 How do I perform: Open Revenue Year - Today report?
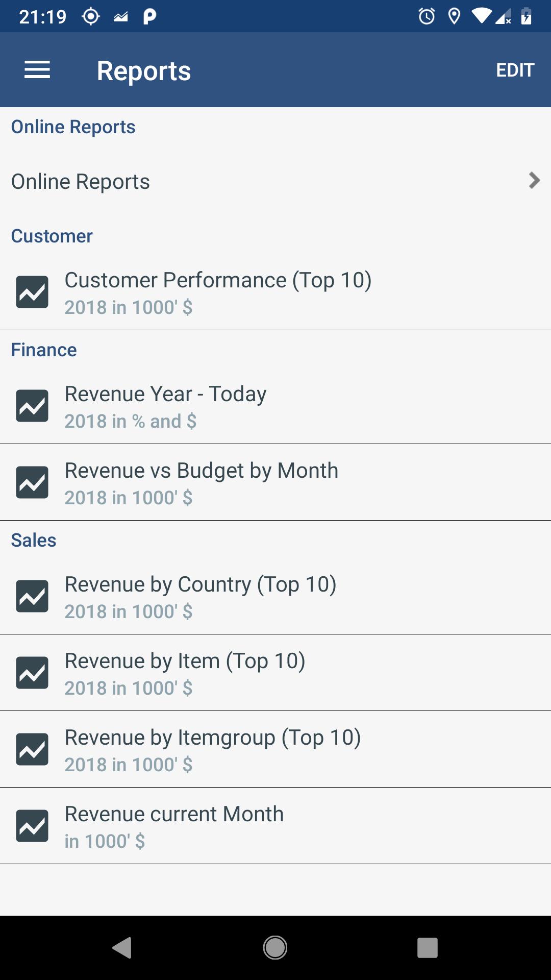tap(165, 394)
